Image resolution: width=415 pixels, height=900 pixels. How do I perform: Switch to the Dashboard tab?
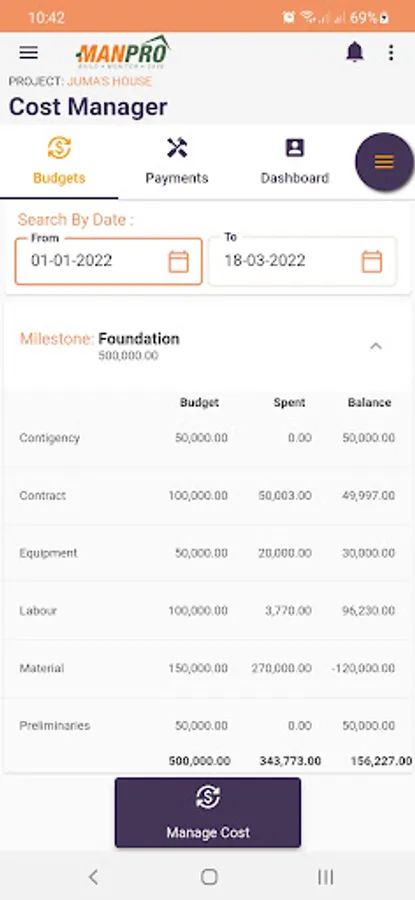coord(294,162)
